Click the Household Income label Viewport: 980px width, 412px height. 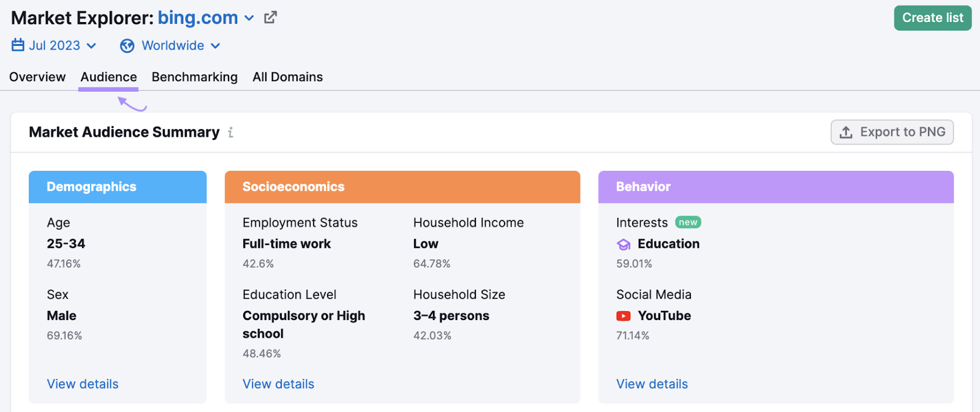[x=469, y=223]
